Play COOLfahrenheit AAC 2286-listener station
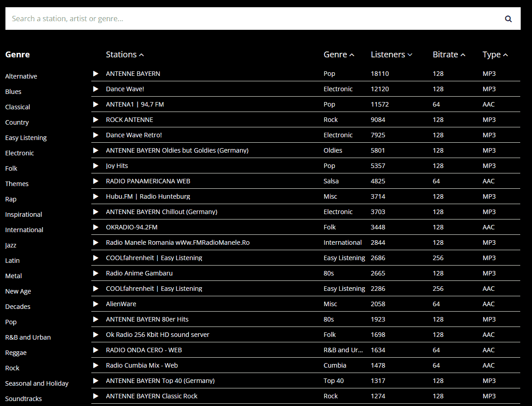 tap(96, 289)
